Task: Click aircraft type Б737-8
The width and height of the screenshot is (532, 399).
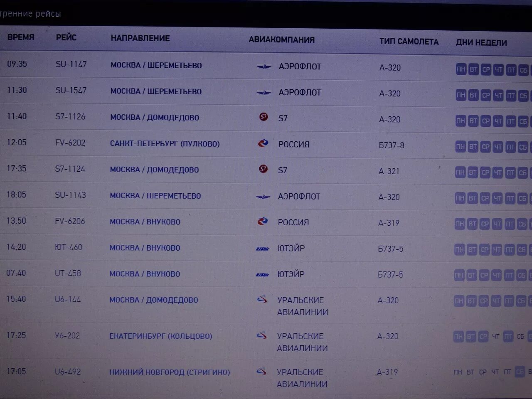Action: pos(392,145)
